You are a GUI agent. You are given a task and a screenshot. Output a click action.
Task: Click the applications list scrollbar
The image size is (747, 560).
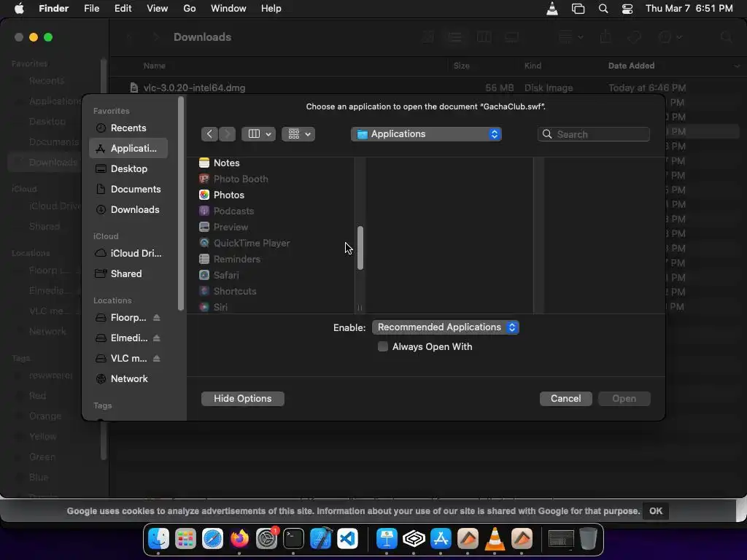tap(360, 248)
